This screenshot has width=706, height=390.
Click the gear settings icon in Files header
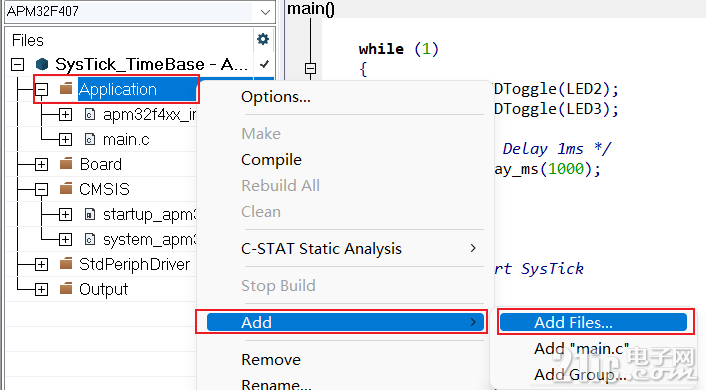coord(263,39)
